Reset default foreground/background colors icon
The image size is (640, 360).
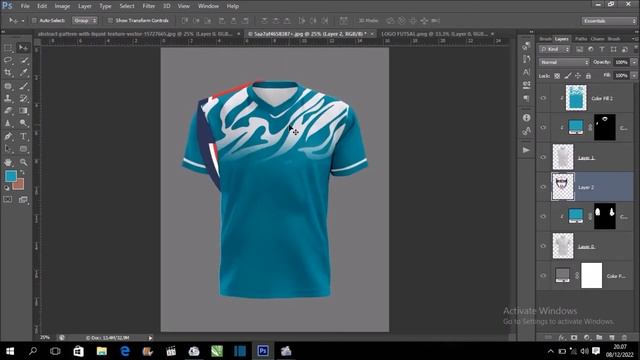point(7,188)
